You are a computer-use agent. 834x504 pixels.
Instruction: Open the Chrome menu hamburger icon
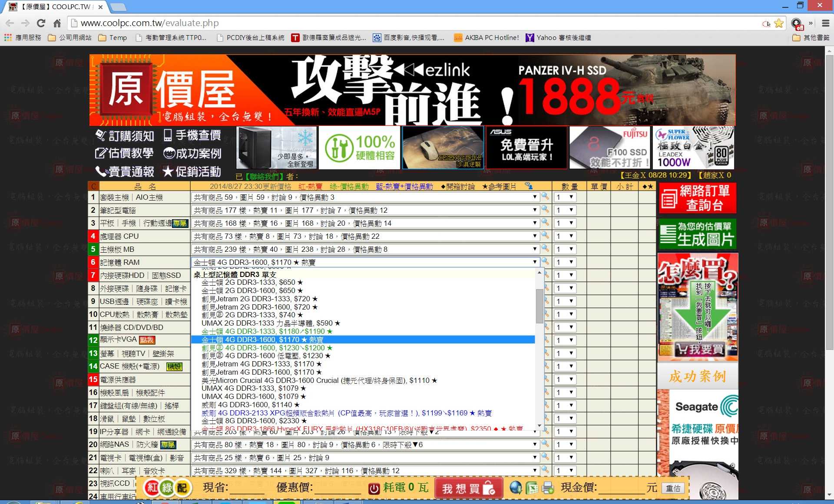point(825,23)
